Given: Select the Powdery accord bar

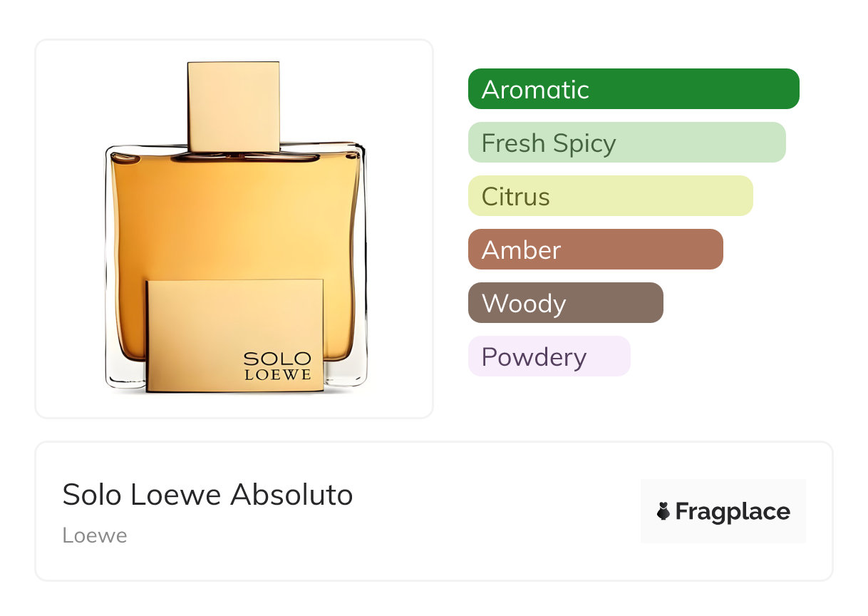Looking at the screenshot, I should pos(549,356).
